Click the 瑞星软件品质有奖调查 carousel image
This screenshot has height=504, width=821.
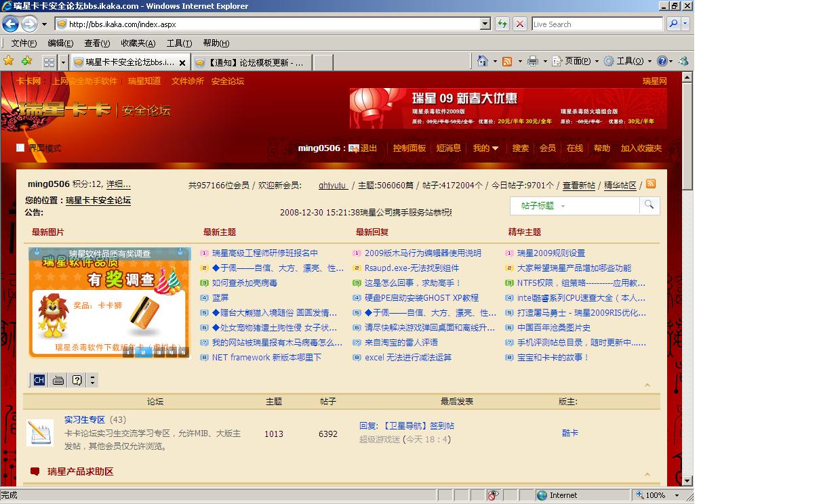109,301
